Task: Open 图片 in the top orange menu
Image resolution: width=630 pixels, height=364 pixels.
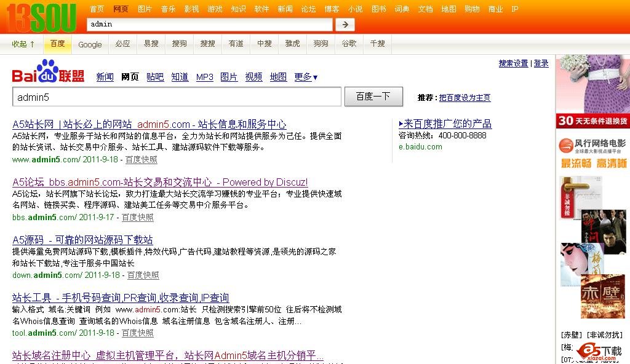Action: pos(145,9)
